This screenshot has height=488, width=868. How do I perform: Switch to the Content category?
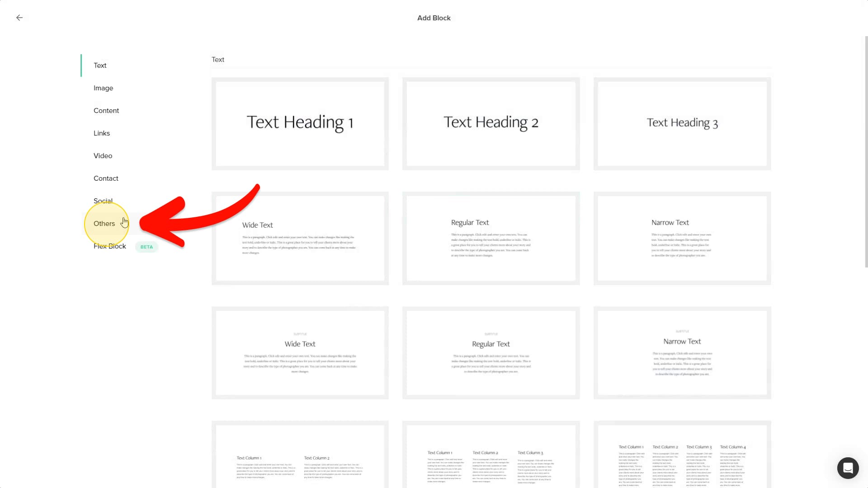coord(106,111)
